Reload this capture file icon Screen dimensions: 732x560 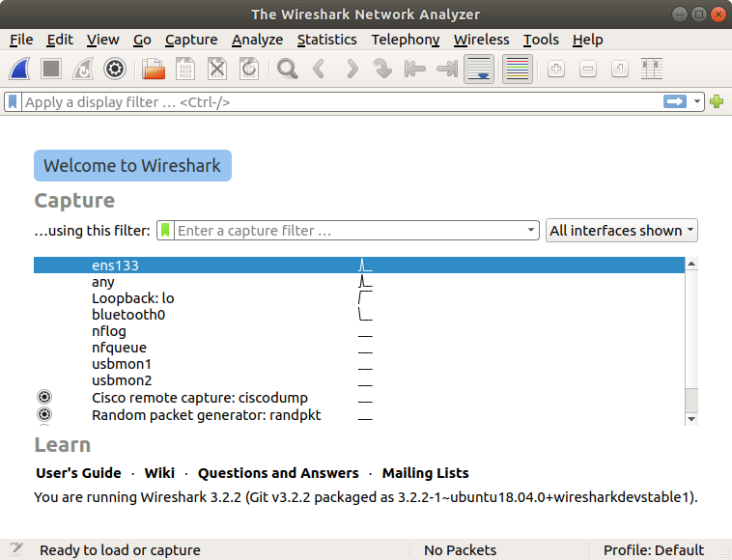coord(249,70)
